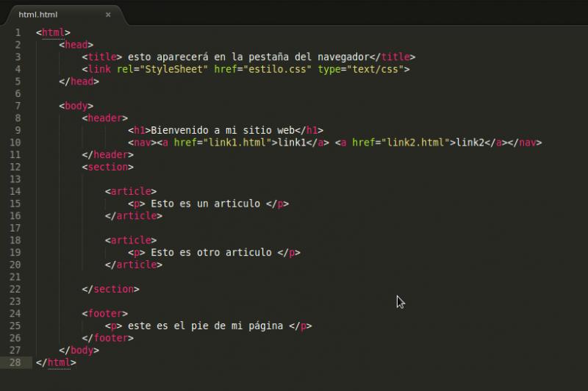This screenshot has height=391, width=588.
Task: Click the 'Bienvenido a mi sitio web' heading text
Action: pos(223,130)
